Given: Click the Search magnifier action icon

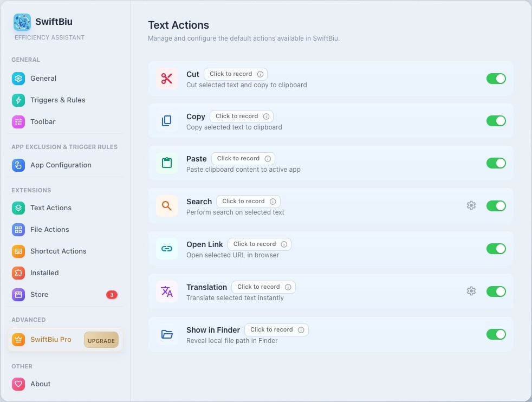Looking at the screenshot, I should [167, 206].
